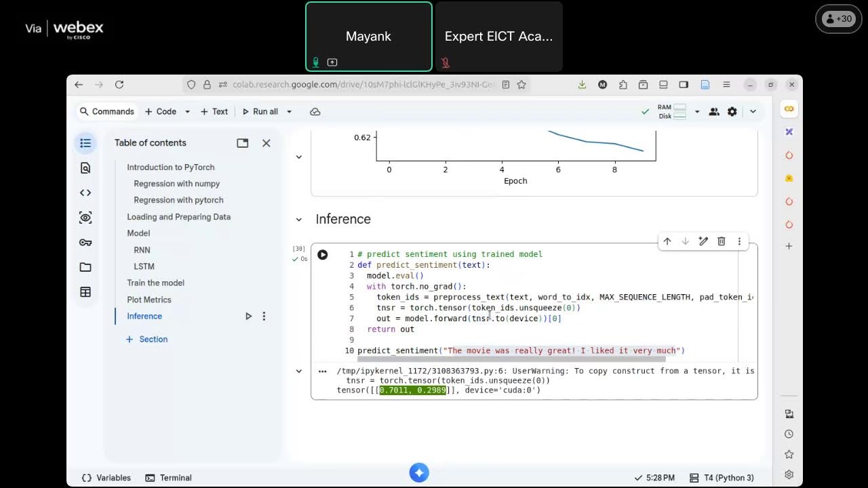Screen dimensions: 868x488
Task: Open the Secrets key icon in sidebar
Action: click(85, 242)
